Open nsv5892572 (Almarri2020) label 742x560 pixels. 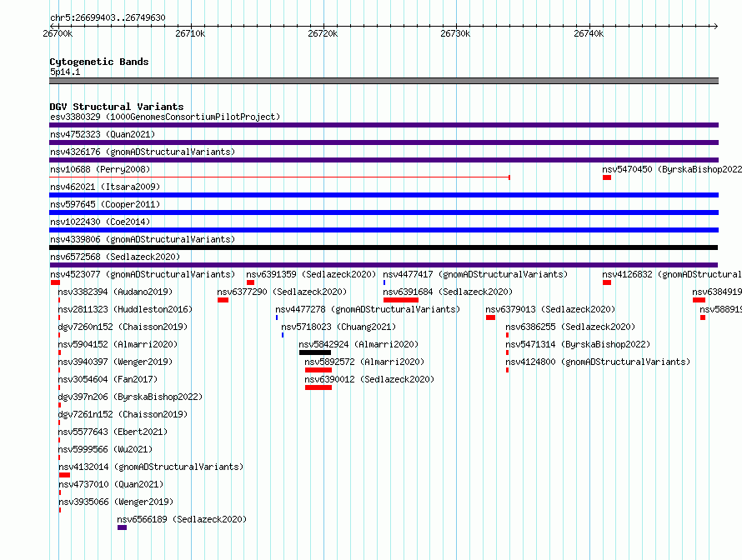pos(364,362)
